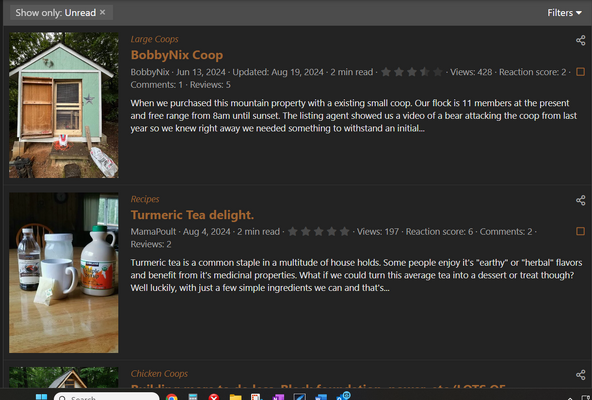
Task: Click 'Comments: 2' text
Action: coord(506,232)
